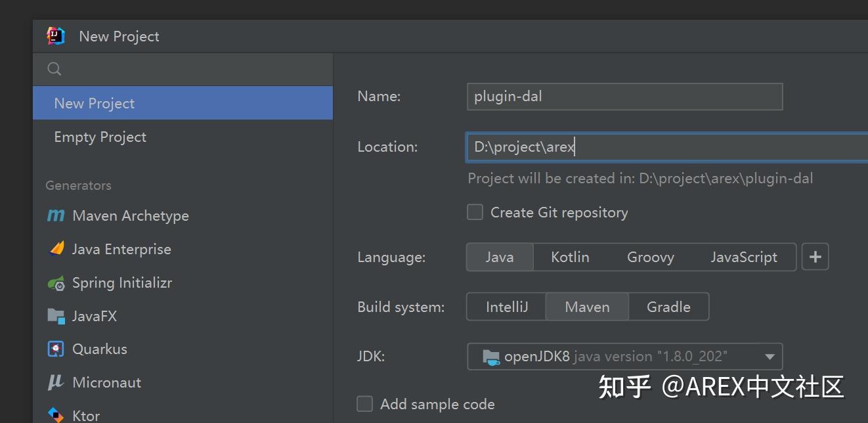The width and height of the screenshot is (868, 423).
Task: Select Java language
Action: coord(500,257)
